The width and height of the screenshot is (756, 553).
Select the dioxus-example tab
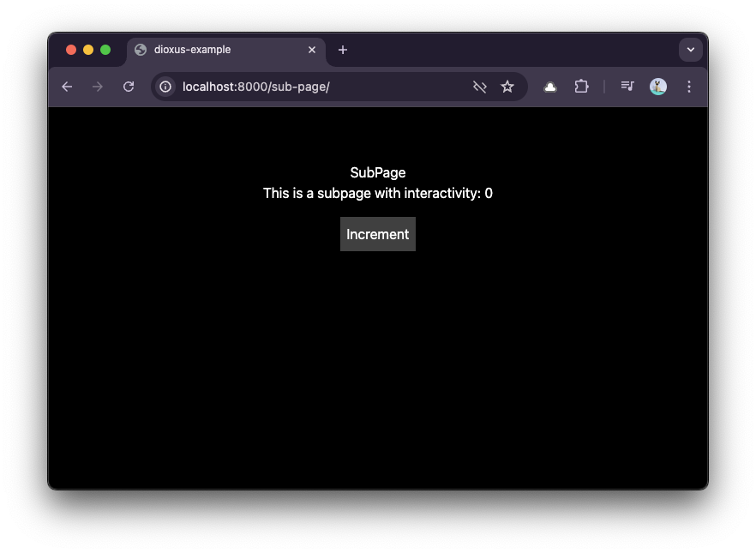214,50
